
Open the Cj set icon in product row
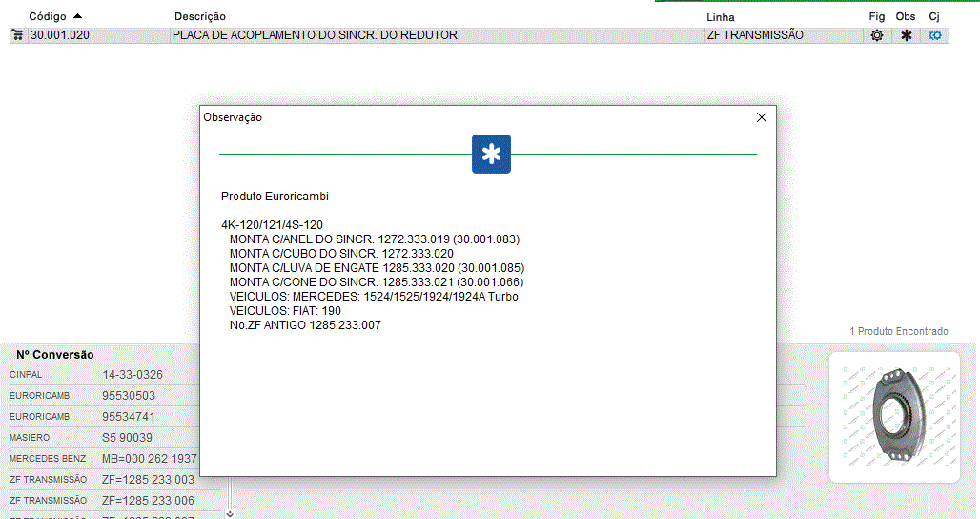click(935, 35)
